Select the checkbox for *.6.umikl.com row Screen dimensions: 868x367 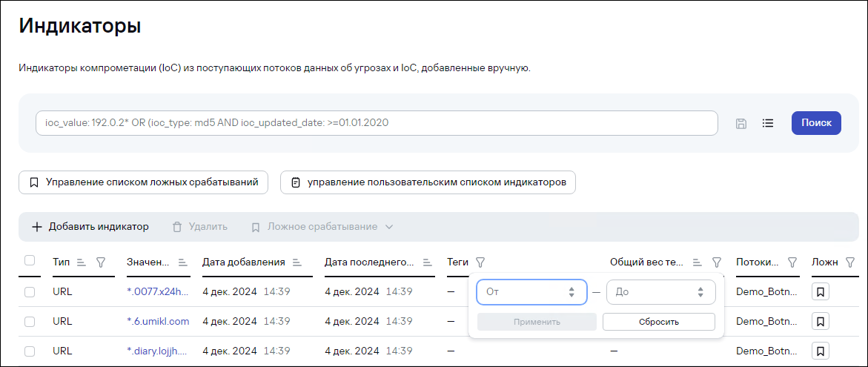30,321
